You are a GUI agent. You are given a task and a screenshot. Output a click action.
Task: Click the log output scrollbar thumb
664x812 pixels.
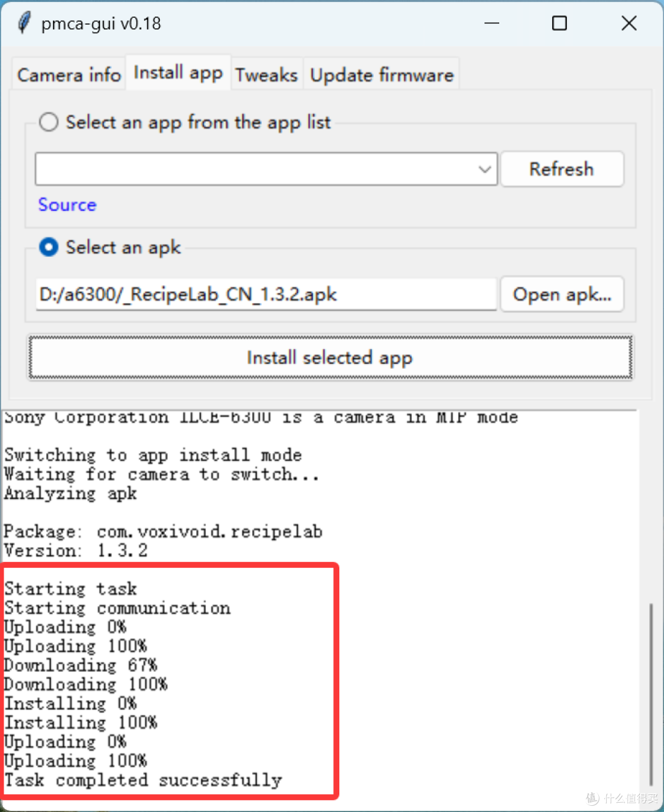[650, 695]
